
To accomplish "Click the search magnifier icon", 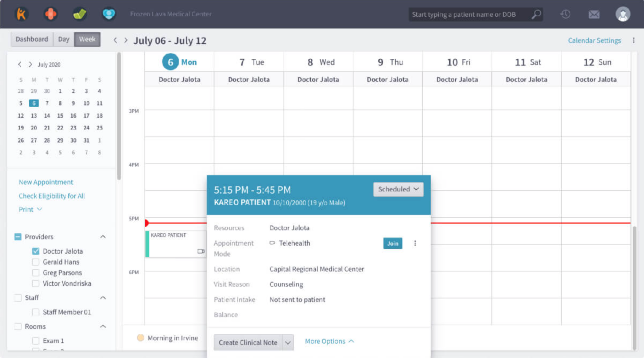I will (x=536, y=14).
